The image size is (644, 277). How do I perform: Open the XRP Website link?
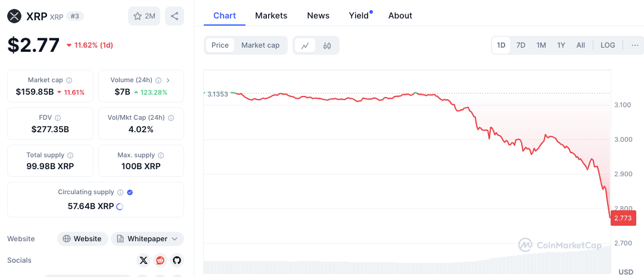tap(82, 239)
